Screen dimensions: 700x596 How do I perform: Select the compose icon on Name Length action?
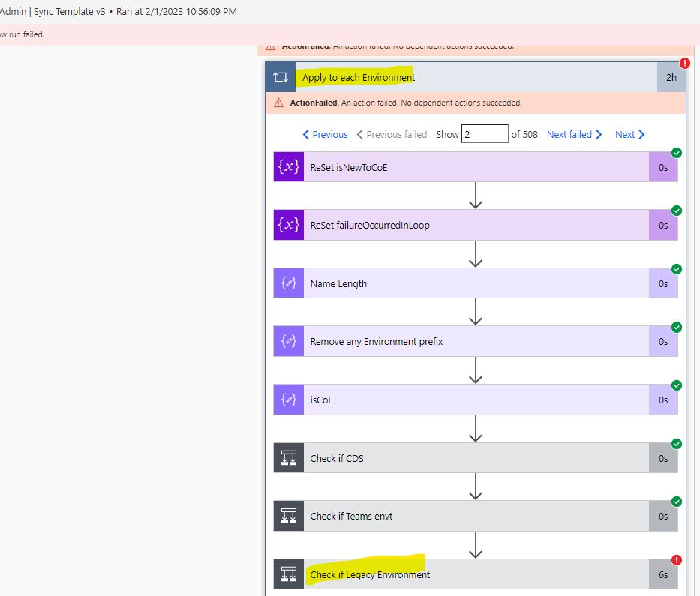point(288,283)
